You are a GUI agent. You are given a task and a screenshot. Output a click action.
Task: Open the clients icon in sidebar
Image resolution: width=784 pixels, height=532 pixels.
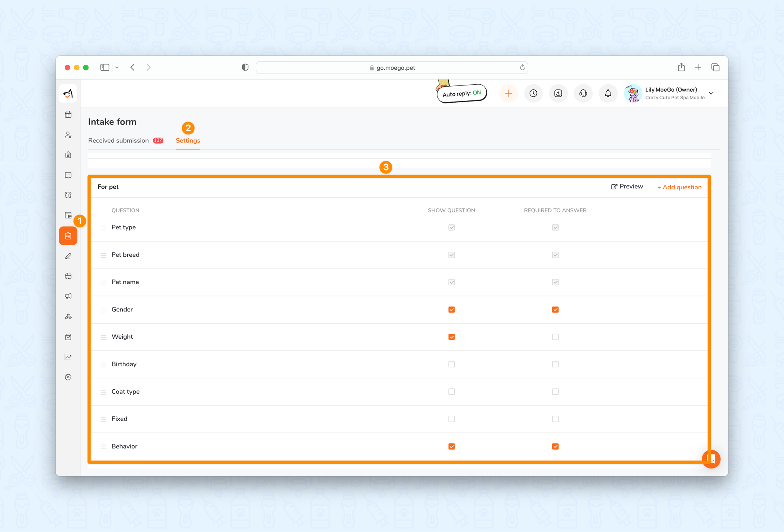(x=68, y=135)
